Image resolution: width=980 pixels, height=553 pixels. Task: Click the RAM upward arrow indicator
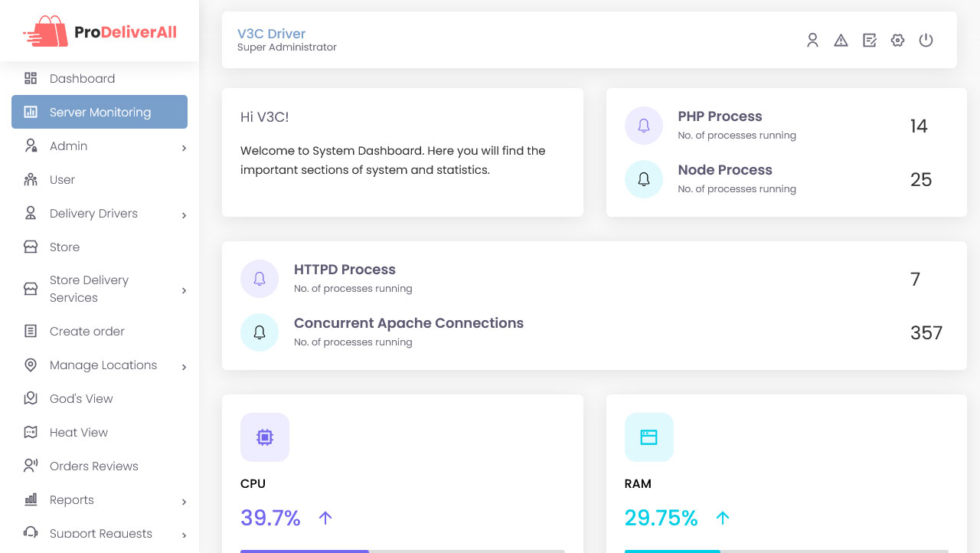pos(722,519)
